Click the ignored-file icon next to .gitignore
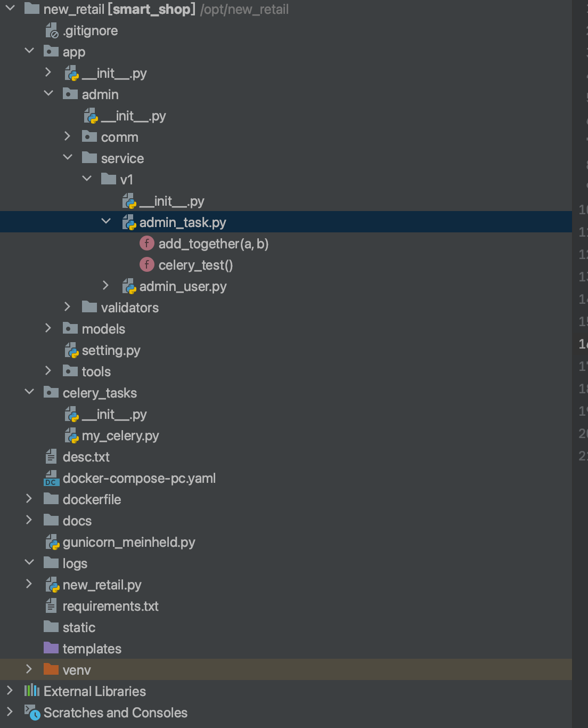 (51, 30)
